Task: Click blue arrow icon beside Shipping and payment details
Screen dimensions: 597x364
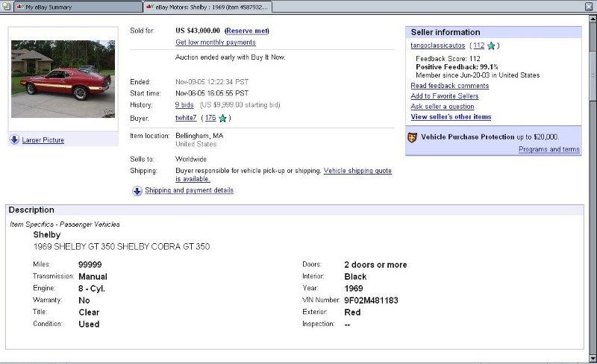Action: (x=137, y=191)
